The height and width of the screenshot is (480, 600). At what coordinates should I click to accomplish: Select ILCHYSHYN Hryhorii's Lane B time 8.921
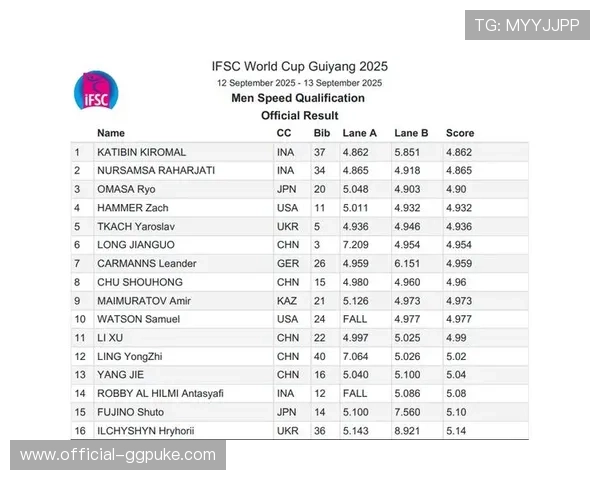point(408,430)
